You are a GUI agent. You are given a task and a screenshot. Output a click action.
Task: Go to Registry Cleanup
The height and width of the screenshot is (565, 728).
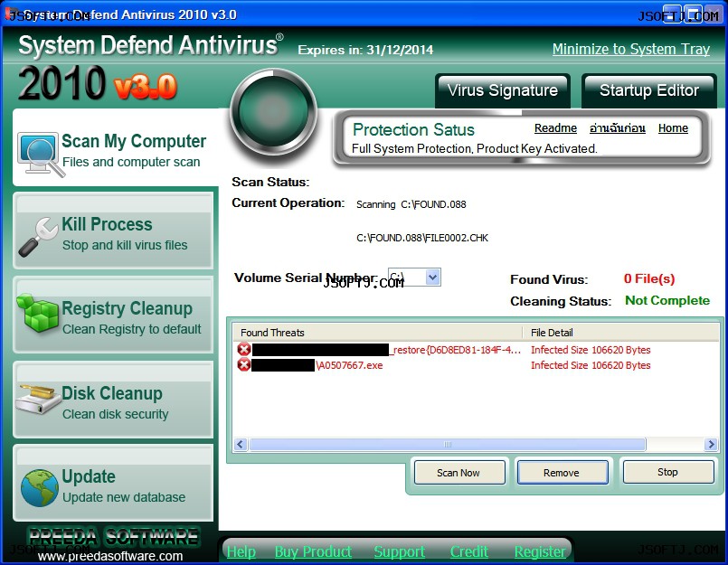[x=113, y=315]
